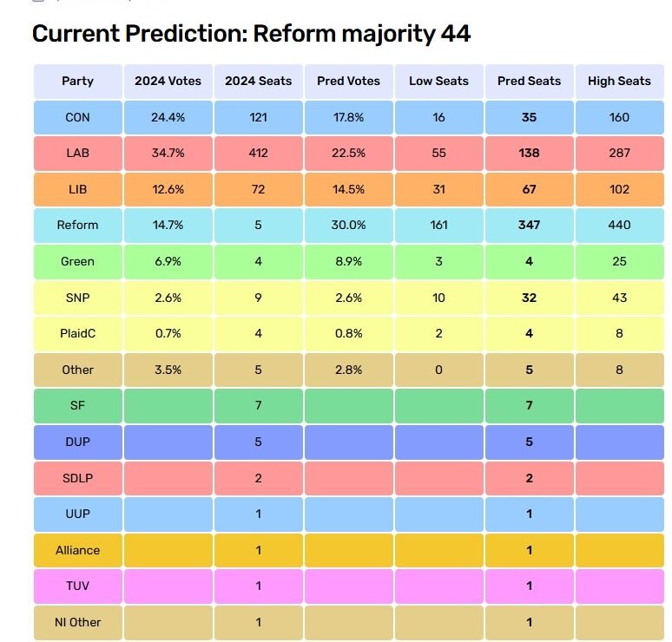Click the DUP party name cell
Screen dimensions: 672x642
coord(77,442)
